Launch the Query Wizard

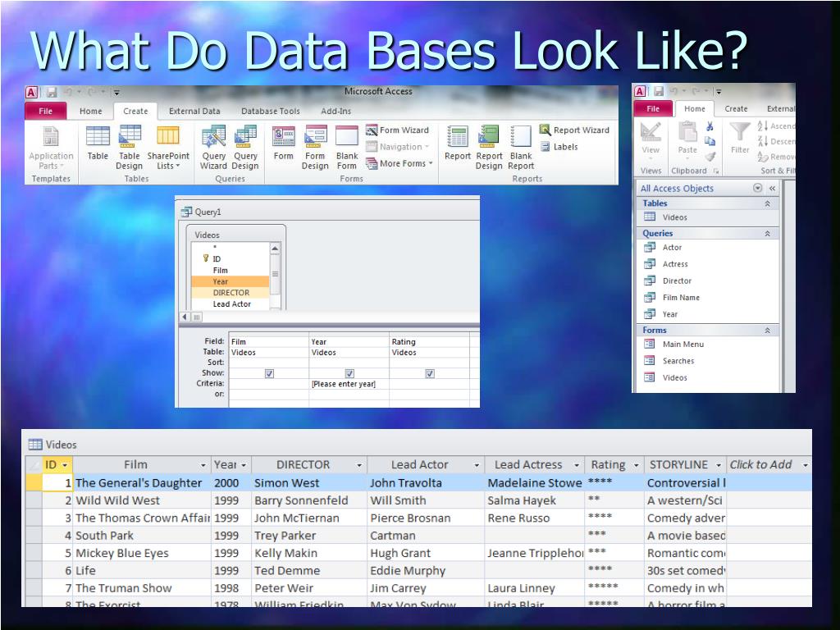coord(214,148)
